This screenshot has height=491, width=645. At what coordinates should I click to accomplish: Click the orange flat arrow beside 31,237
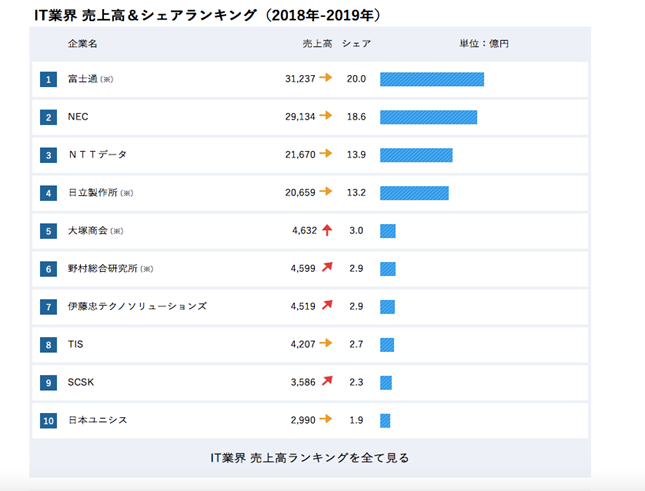point(325,78)
